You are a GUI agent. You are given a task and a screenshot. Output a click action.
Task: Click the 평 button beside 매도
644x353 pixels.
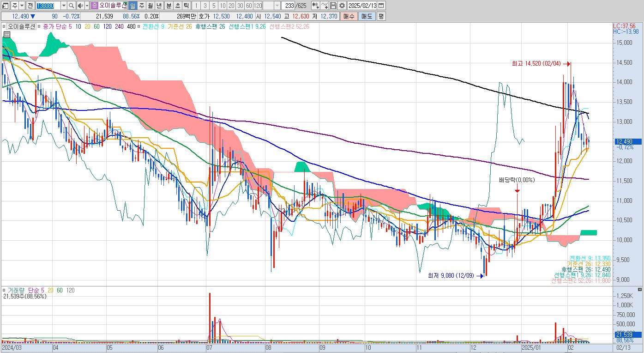click(381, 16)
